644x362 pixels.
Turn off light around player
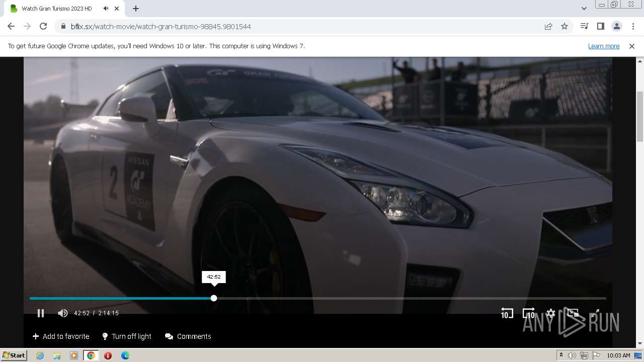point(126,336)
